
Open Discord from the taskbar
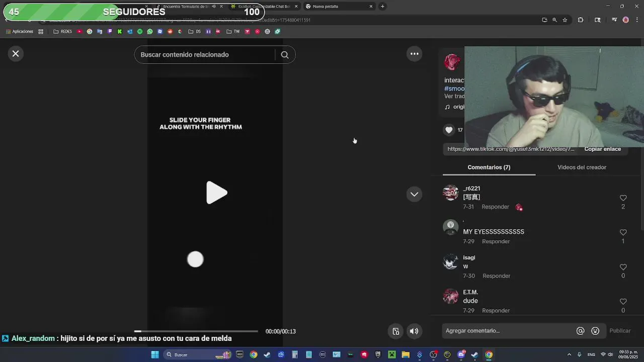461,355
